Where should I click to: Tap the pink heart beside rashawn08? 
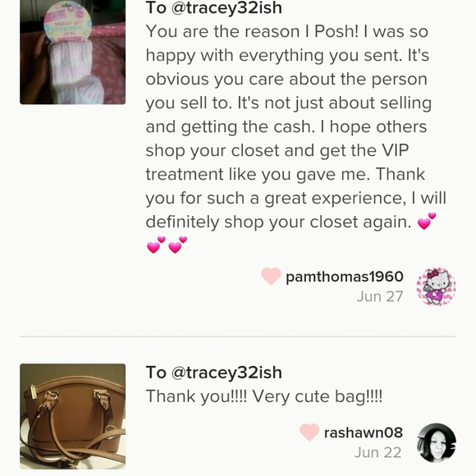click(309, 432)
